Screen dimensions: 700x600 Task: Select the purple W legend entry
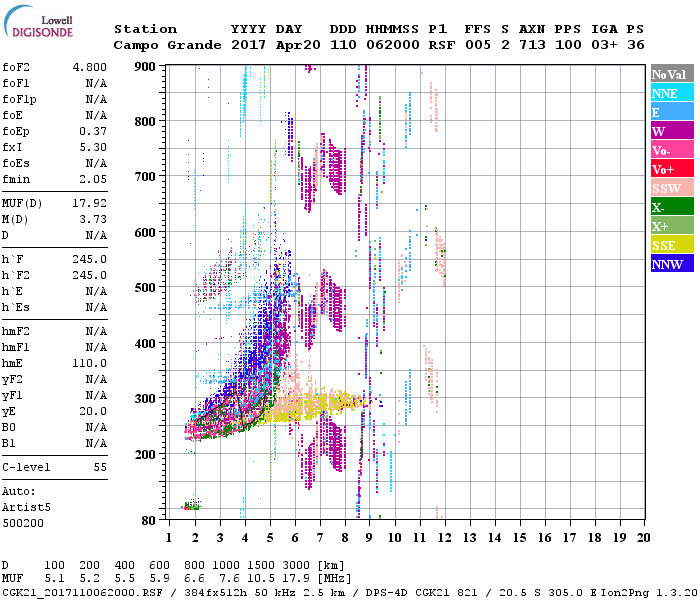click(x=670, y=131)
